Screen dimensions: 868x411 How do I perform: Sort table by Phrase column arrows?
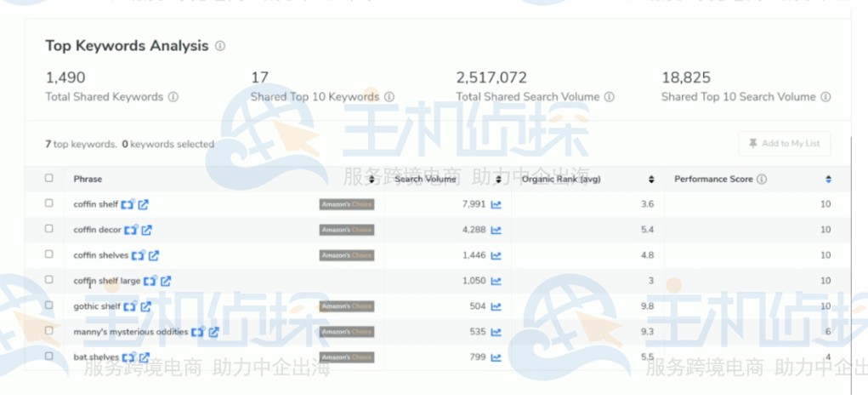click(x=372, y=180)
